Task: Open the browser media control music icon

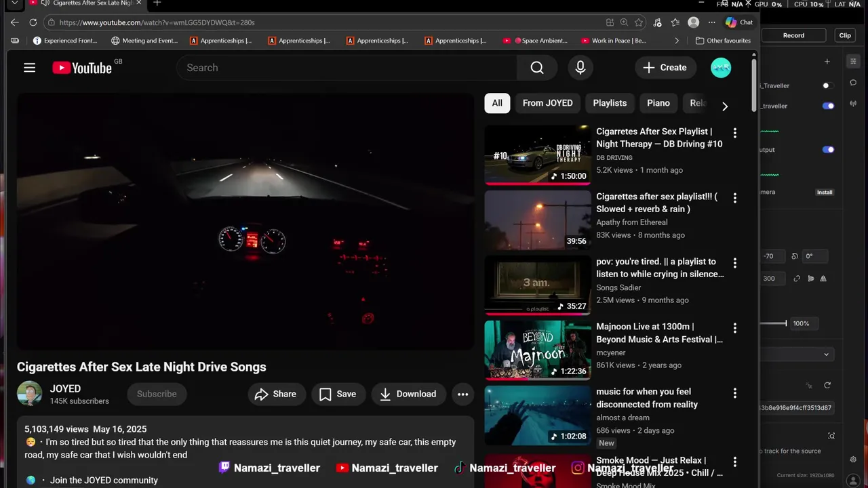Action: (656, 22)
